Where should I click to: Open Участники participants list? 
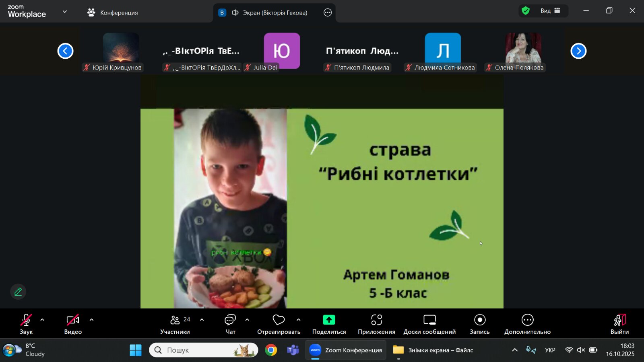pos(175,324)
